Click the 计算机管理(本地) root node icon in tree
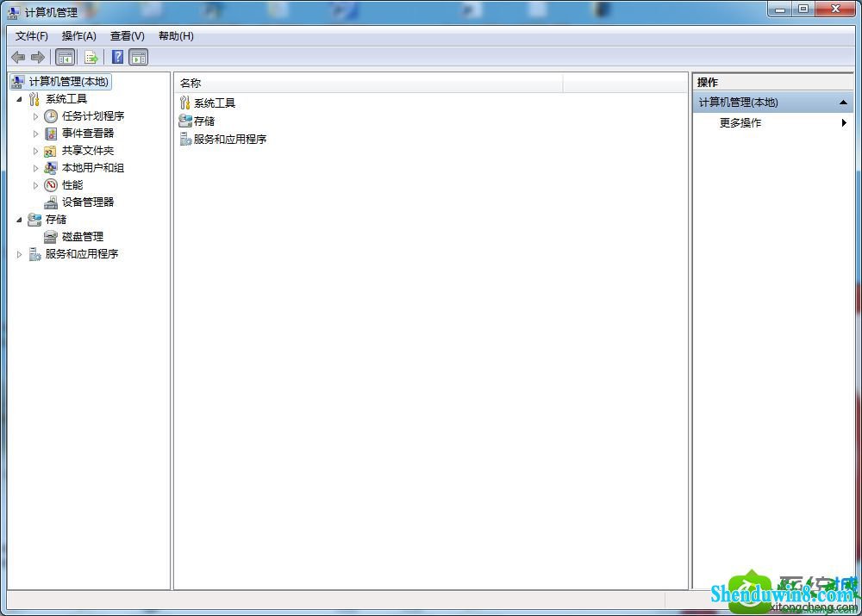 [x=18, y=82]
